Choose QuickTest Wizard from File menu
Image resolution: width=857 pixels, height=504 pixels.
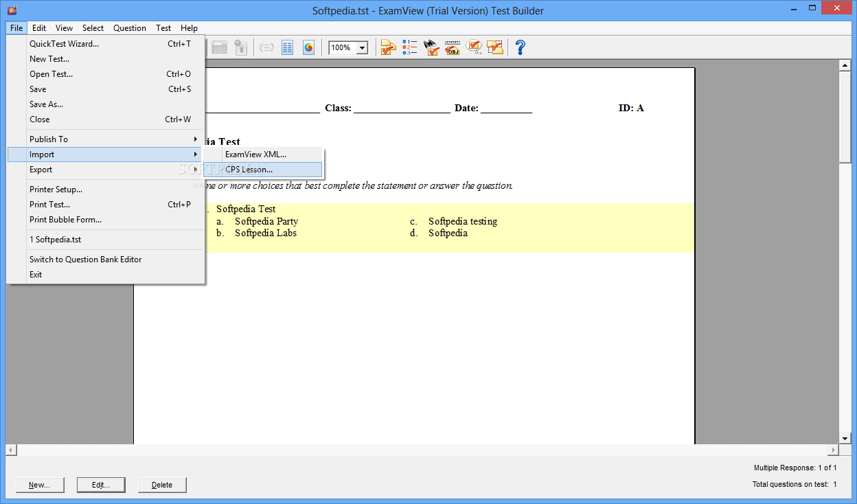click(106, 44)
